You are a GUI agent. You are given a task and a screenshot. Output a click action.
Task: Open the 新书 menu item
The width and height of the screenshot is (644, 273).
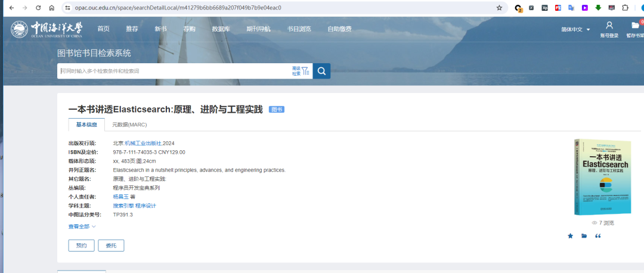(160, 29)
